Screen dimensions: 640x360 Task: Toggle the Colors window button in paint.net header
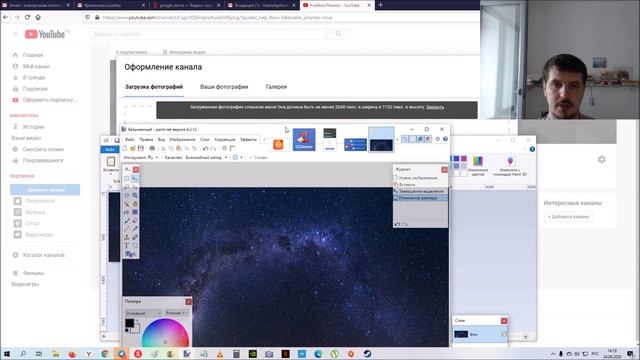(428, 139)
